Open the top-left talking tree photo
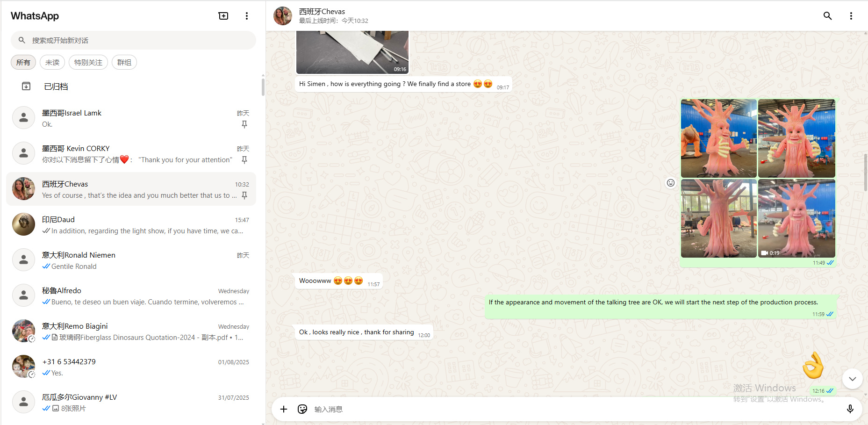 [718, 138]
